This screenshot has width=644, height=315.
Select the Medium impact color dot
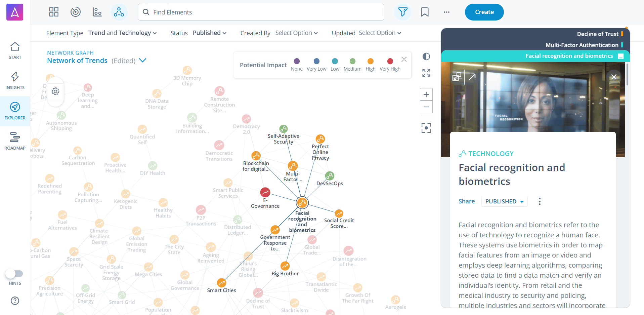tap(352, 61)
